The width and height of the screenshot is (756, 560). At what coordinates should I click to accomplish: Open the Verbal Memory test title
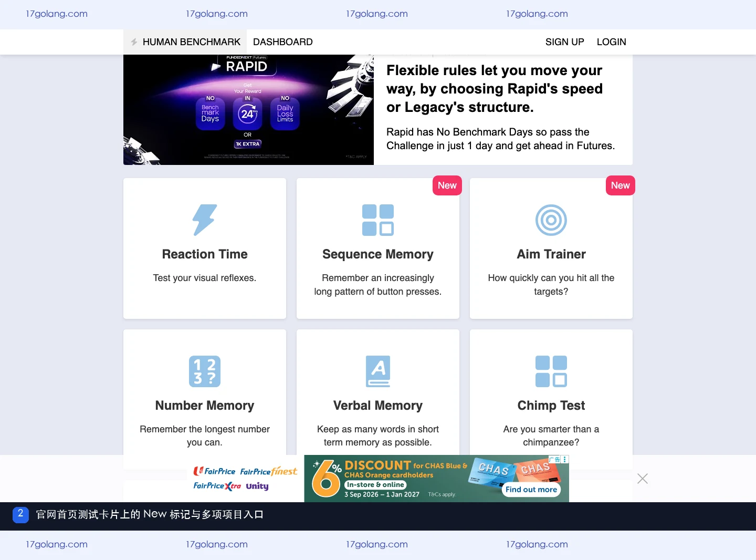pos(378,406)
